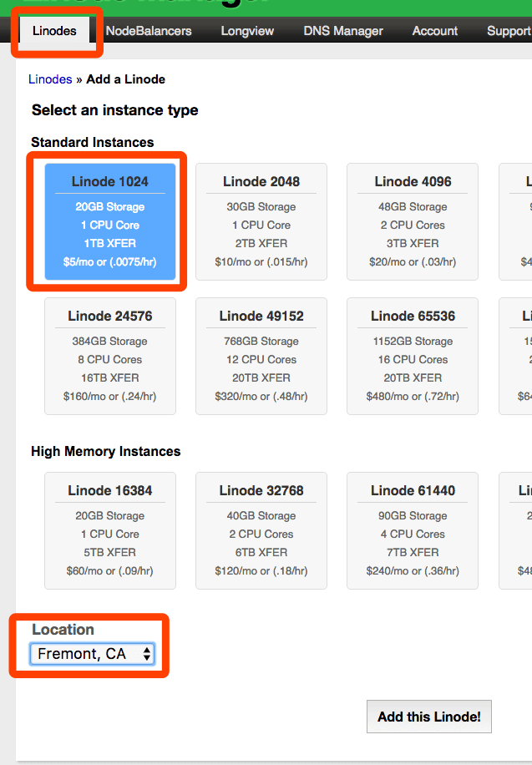Image resolution: width=532 pixels, height=765 pixels.
Task: Choose the Linode 24576 instance
Action: tap(109, 356)
